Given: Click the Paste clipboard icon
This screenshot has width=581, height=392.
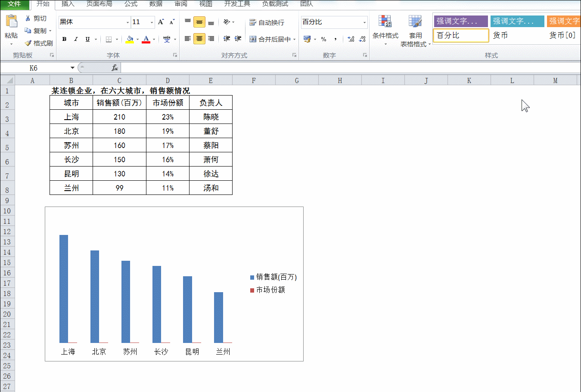Looking at the screenshot, I should coord(11,22).
